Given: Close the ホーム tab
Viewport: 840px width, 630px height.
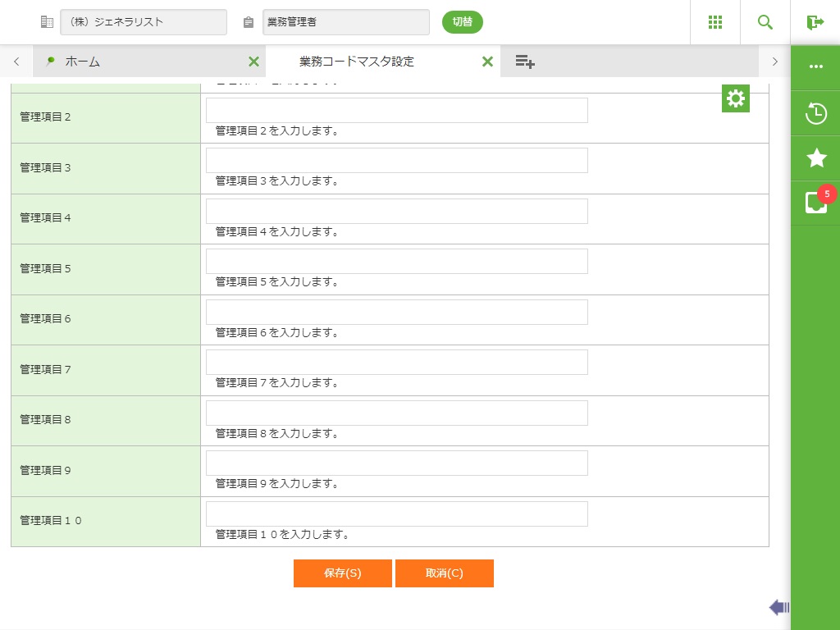Looking at the screenshot, I should [253, 62].
